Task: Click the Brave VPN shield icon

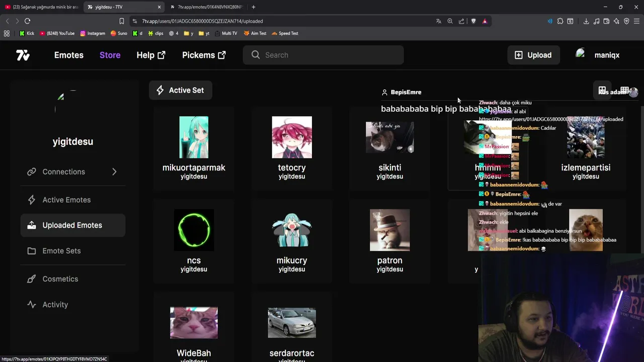Action: coord(626,21)
